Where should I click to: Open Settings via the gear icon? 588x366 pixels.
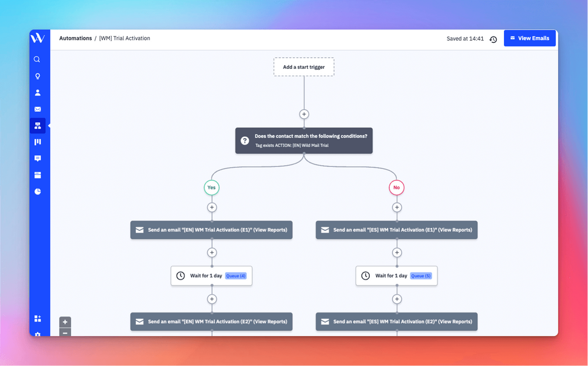[37, 335]
